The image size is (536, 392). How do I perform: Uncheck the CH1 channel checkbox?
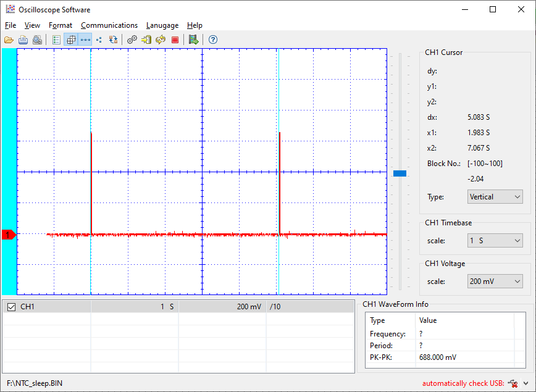pos(11,307)
